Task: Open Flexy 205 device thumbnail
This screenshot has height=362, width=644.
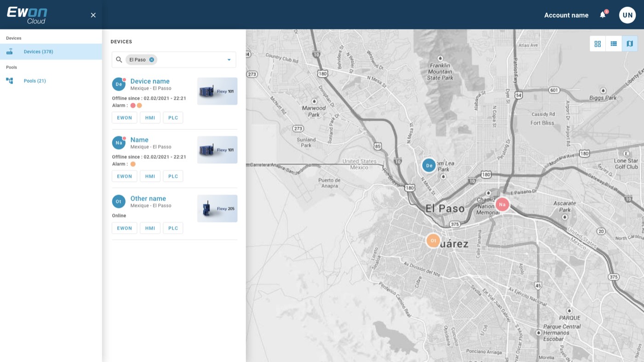Action: point(217,208)
